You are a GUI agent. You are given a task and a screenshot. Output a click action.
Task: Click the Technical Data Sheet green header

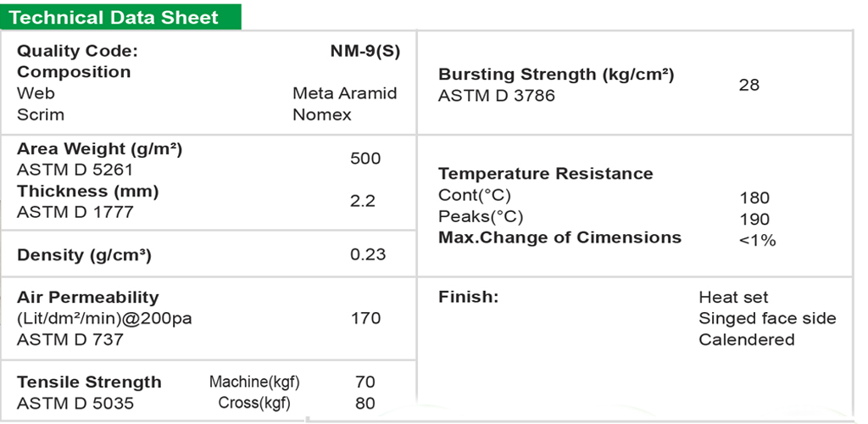114,17
